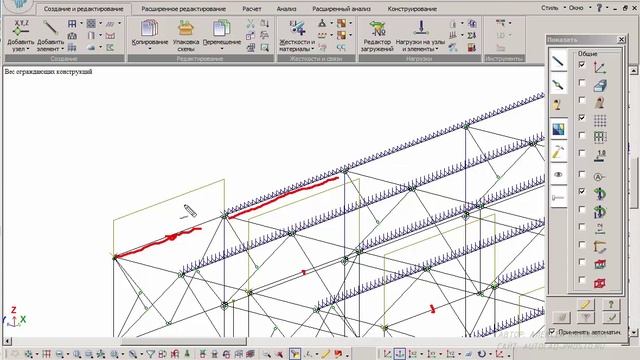Image resolution: width=640 pixels, height=360 pixels.
Task: Click the Перемещение (move) icon
Action: click(222, 29)
